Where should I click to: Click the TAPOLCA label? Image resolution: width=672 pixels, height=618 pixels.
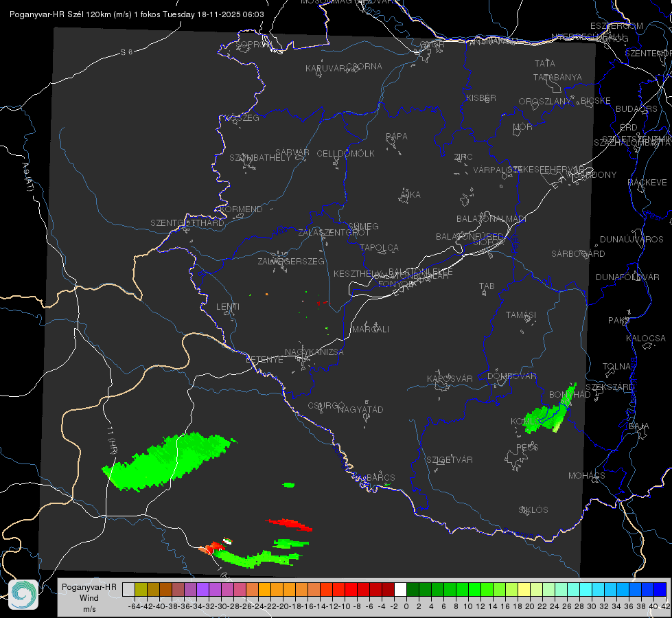[x=379, y=247]
